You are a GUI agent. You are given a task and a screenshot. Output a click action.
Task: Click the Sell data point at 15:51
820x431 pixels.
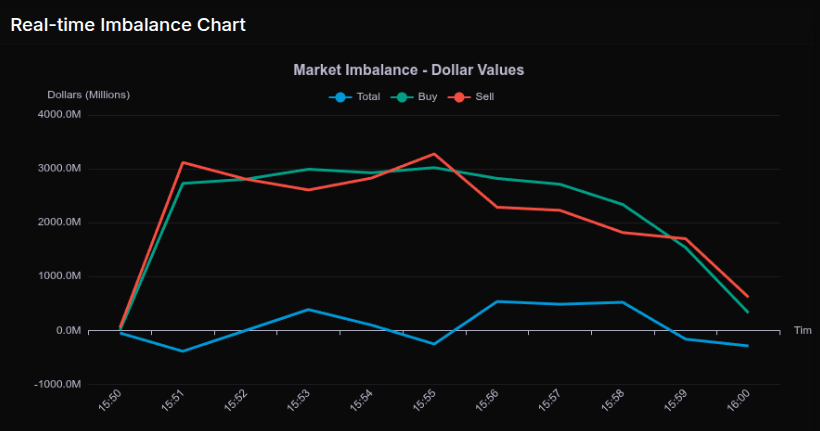182,162
